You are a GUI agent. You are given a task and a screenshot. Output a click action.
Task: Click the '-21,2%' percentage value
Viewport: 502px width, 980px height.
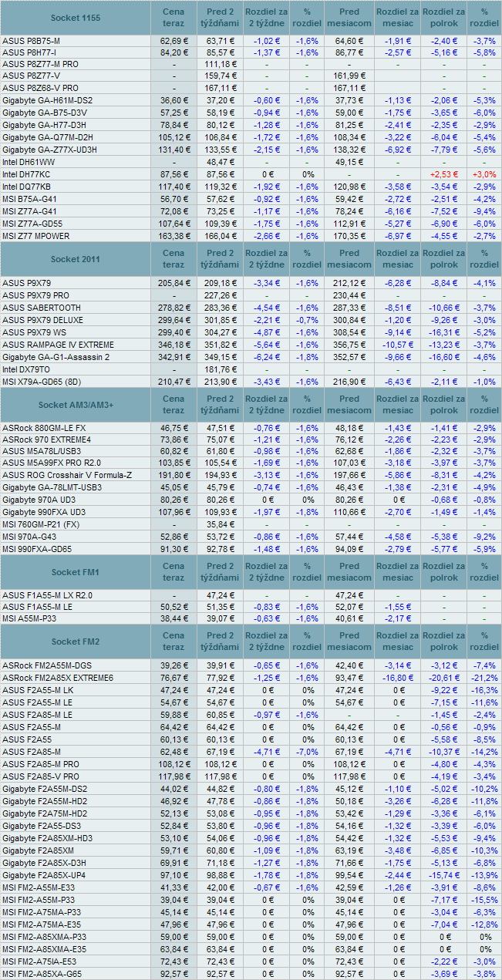click(484, 678)
